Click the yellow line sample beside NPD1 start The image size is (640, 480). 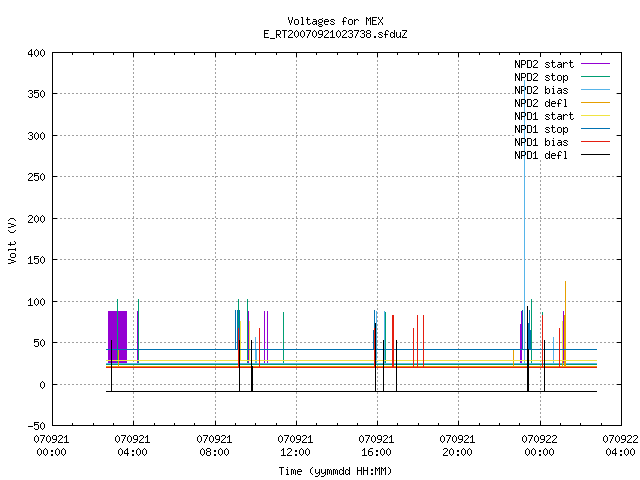pyautogui.click(x=596, y=116)
